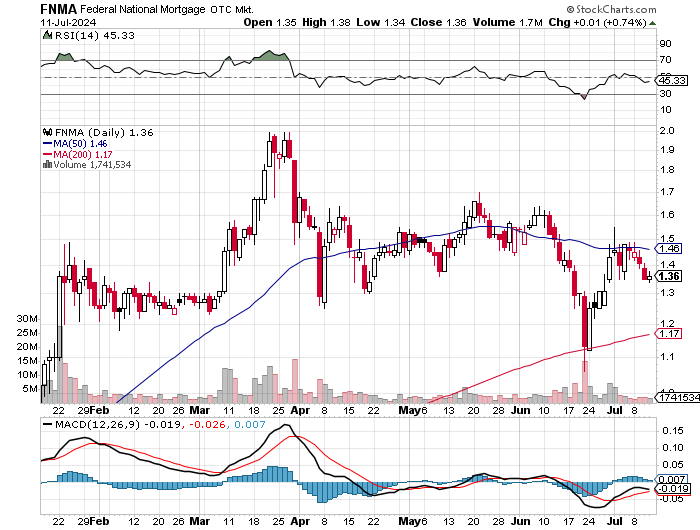
Task: Click the Low 1.34 value in header
Action: 380,22
